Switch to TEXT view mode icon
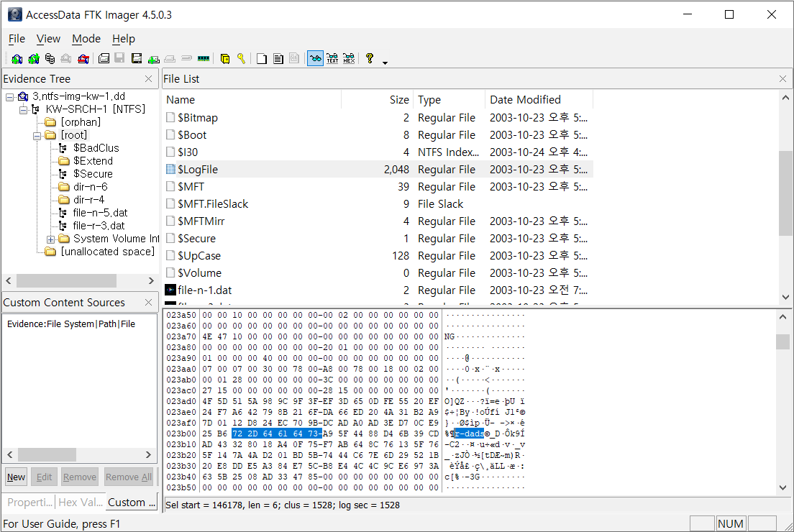This screenshot has height=532, width=794. pos(332,59)
